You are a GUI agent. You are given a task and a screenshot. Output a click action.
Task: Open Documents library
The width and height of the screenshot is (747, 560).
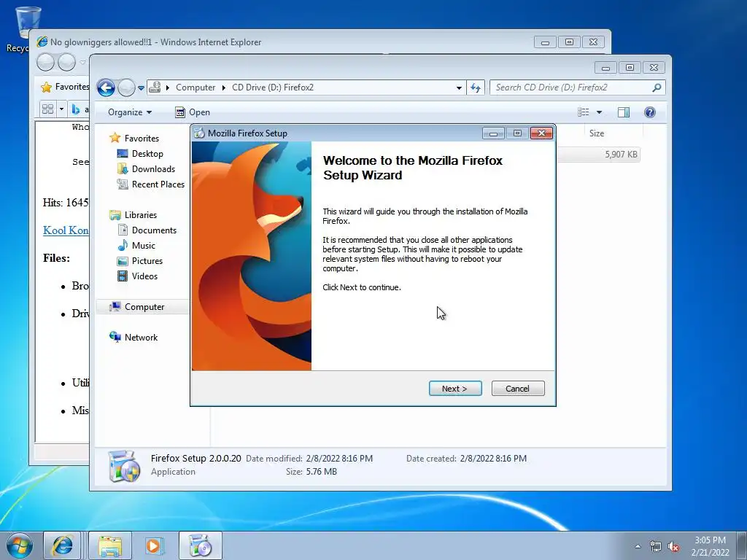(154, 230)
